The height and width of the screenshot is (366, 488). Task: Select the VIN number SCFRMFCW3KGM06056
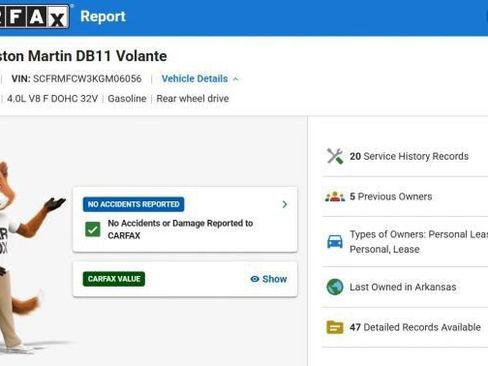[x=87, y=79]
